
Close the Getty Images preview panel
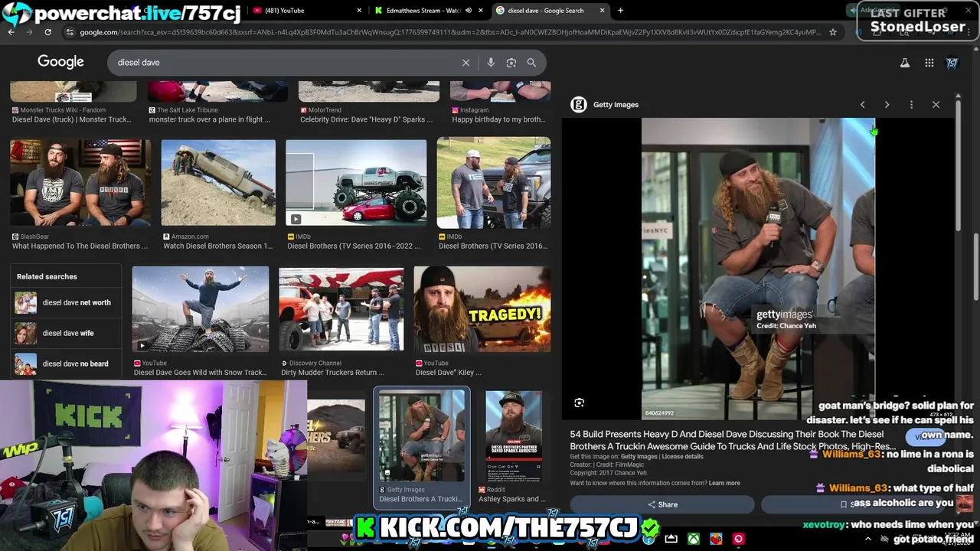936,105
